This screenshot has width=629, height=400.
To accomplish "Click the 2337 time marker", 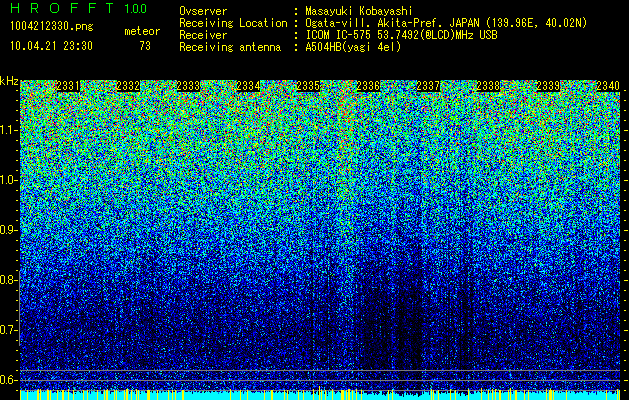I will pyautogui.click(x=428, y=86).
